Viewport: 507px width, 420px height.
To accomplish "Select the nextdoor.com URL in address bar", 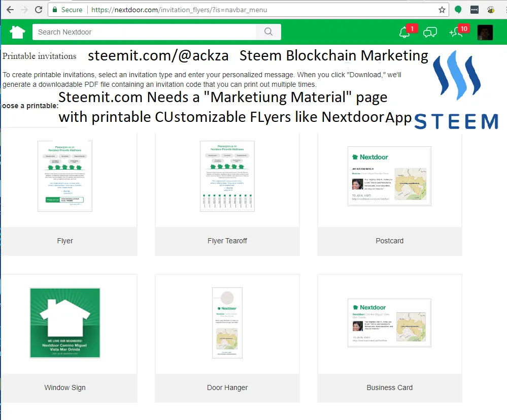I will 179,10.
